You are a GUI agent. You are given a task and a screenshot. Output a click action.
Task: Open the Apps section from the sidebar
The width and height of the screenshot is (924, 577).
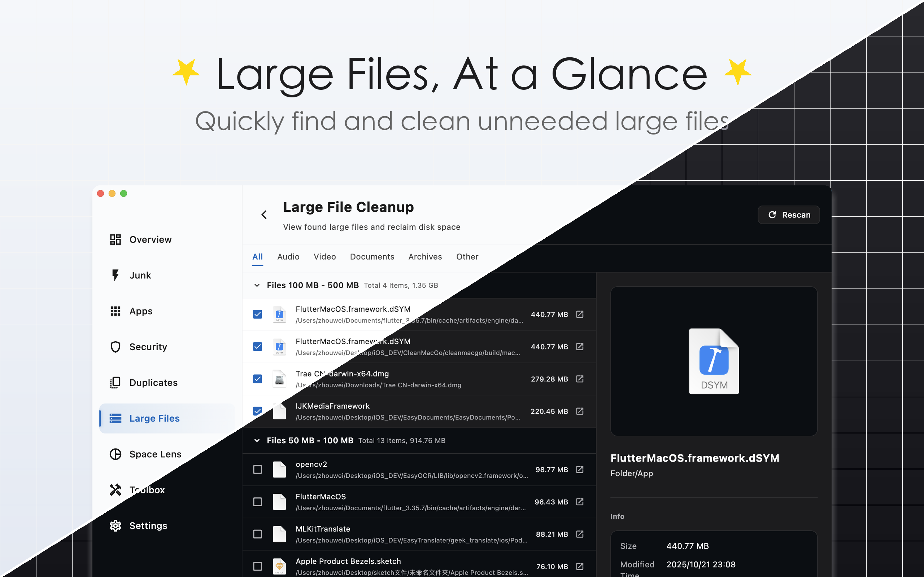[x=140, y=310]
